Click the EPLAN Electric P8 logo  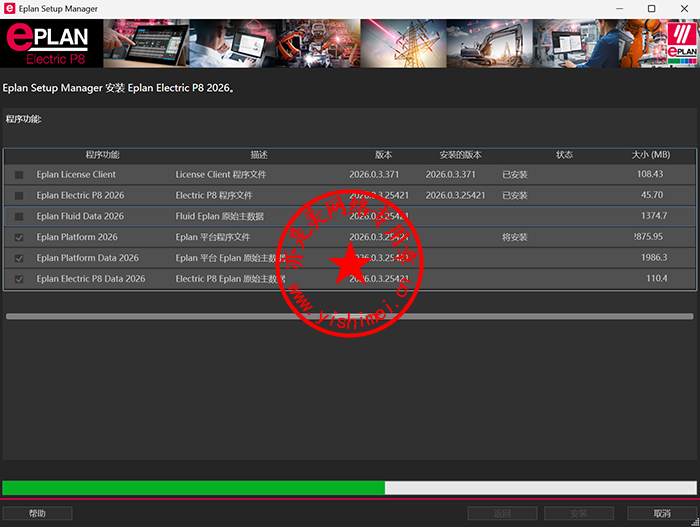pyautogui.click(x=48, y=43)
